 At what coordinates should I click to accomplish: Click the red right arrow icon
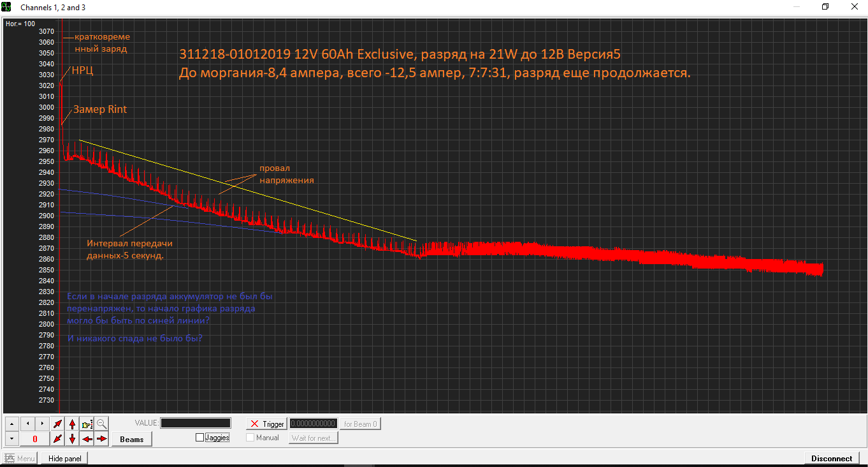coord(101,438)
